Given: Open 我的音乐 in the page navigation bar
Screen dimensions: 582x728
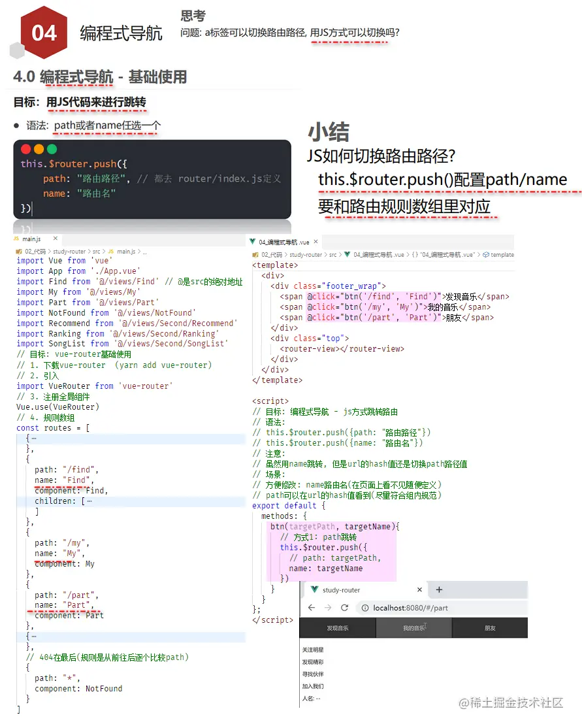Looking at the screenshot, I should pyautogui.click(x=413, y=628).
